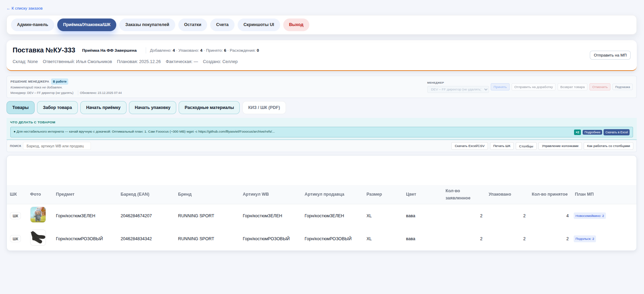Open the Забор товара tab
The height and width of the screenshot is (294, 644).
[x=57, y=108]
